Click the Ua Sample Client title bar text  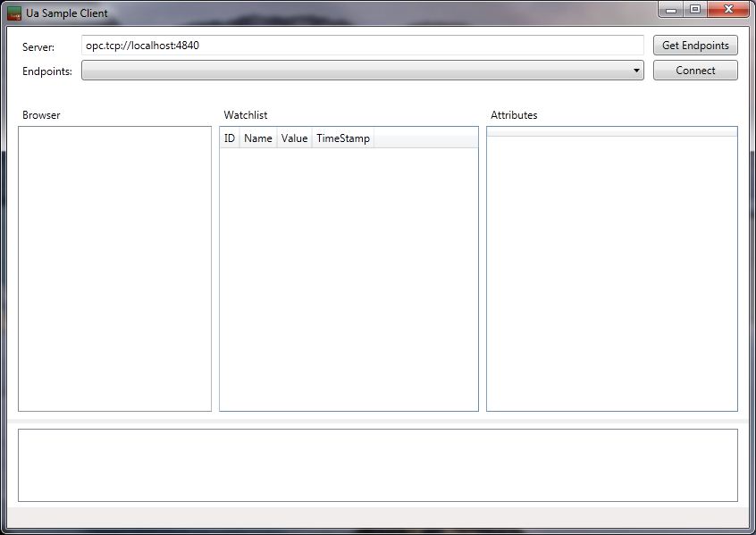point(67,13)
